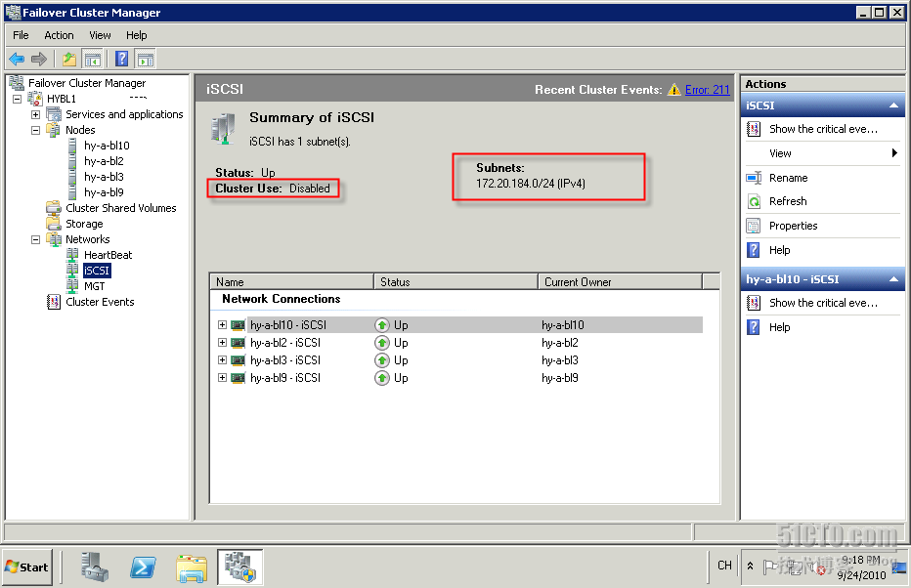Sort by Current Owner column header
Screen dimensions: 911x588
pos(620,282)
